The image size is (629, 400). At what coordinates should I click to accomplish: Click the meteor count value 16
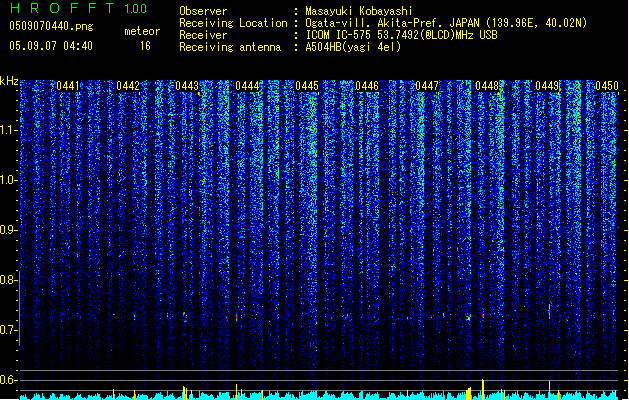tap(145, 46)
